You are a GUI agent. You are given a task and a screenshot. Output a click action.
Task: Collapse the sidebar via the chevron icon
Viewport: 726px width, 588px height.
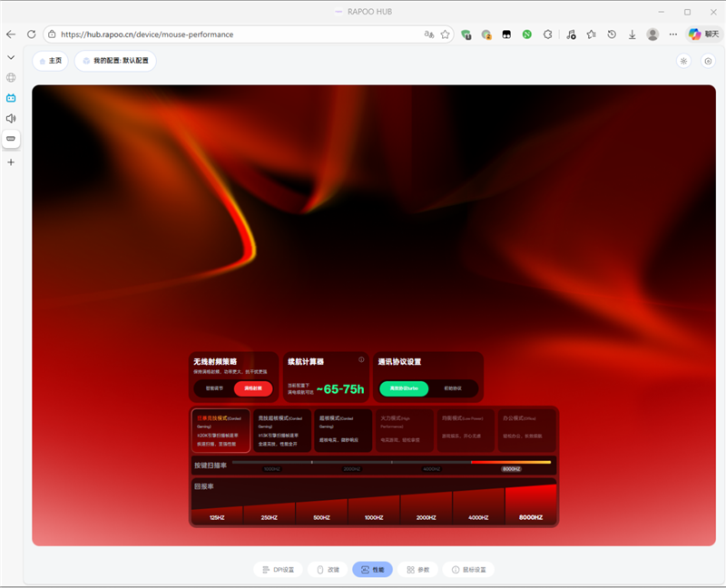11,56
